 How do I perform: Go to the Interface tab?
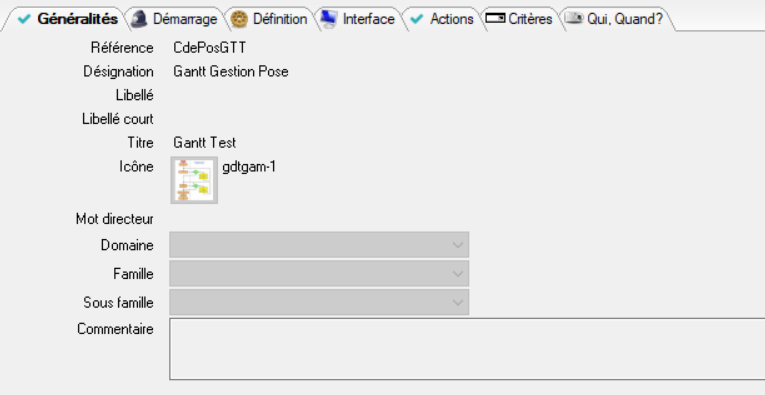tap(358, 19)
